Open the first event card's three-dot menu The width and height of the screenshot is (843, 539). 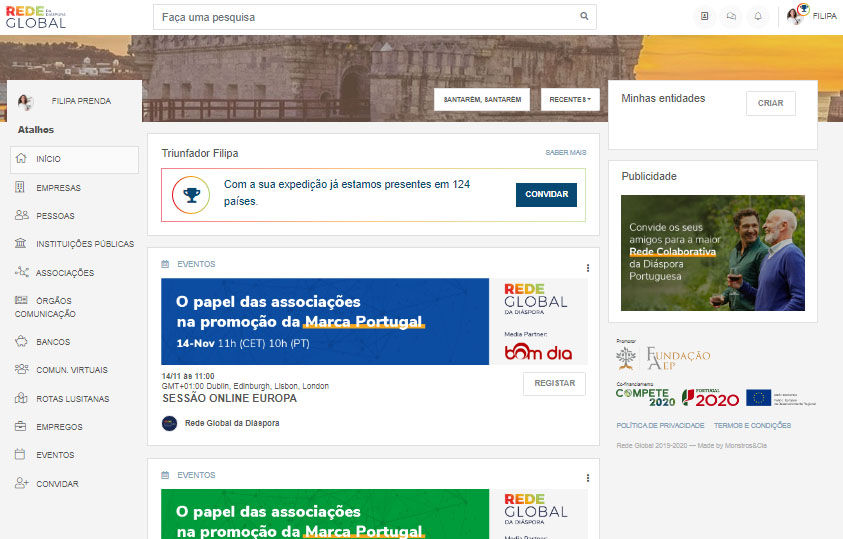588,268
